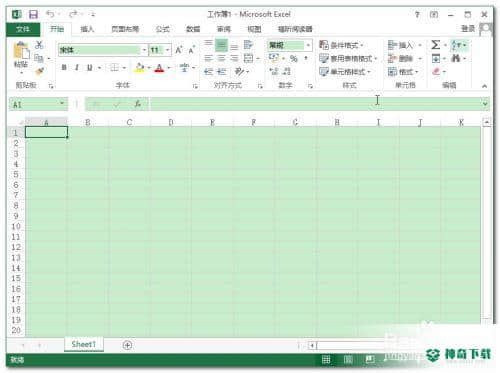Toggle Underline formatting
This screenshot has width=500, height=373.
[89, 68]
